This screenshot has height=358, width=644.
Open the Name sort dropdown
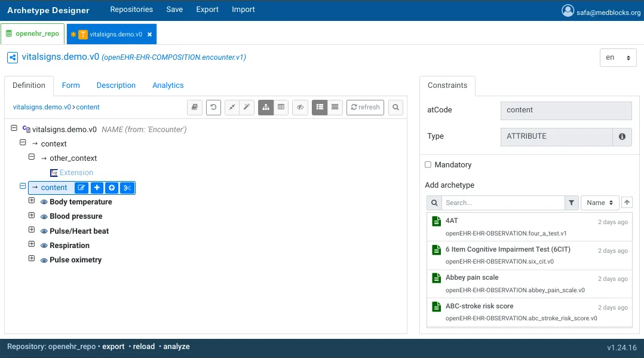[x=599, y=203]
